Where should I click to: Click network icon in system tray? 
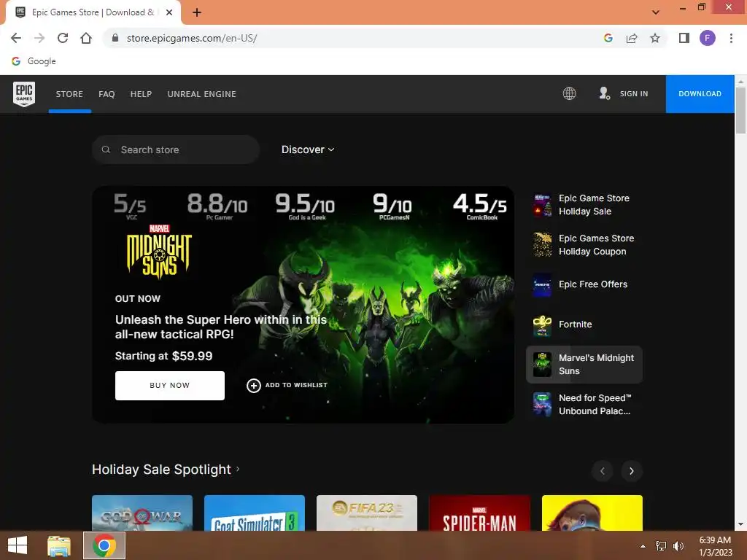point(661,546)
